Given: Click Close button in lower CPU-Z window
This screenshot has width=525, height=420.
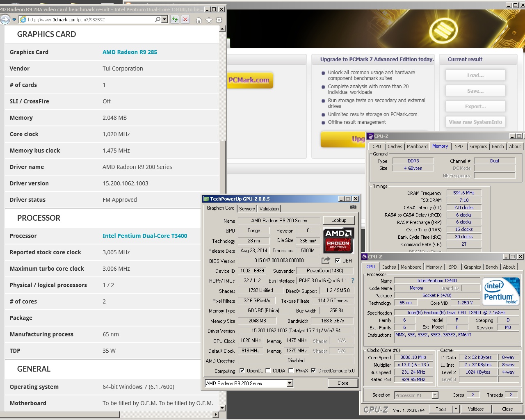Looking at the screenshot, I should (507, 409).
